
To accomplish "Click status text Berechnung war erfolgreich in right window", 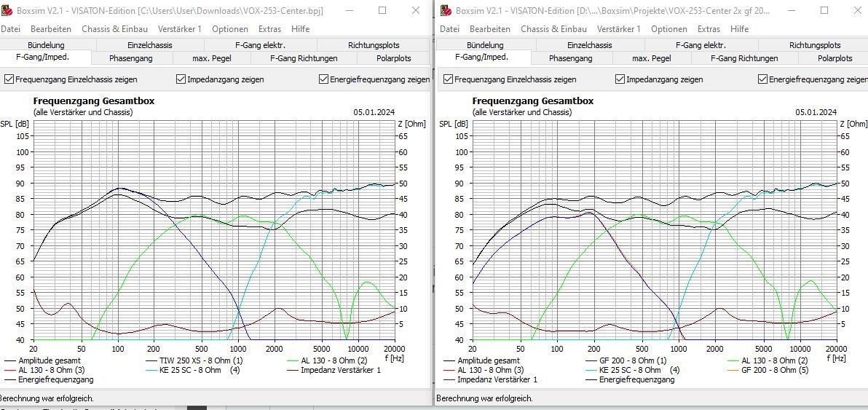I will pyautogui.click(x=484, y=398).
